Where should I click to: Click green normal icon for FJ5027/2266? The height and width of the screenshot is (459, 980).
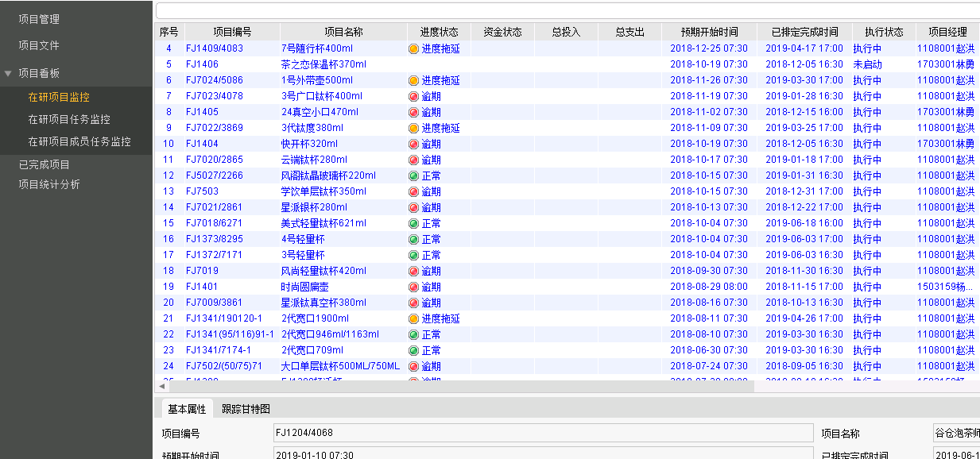coord(413,175)
